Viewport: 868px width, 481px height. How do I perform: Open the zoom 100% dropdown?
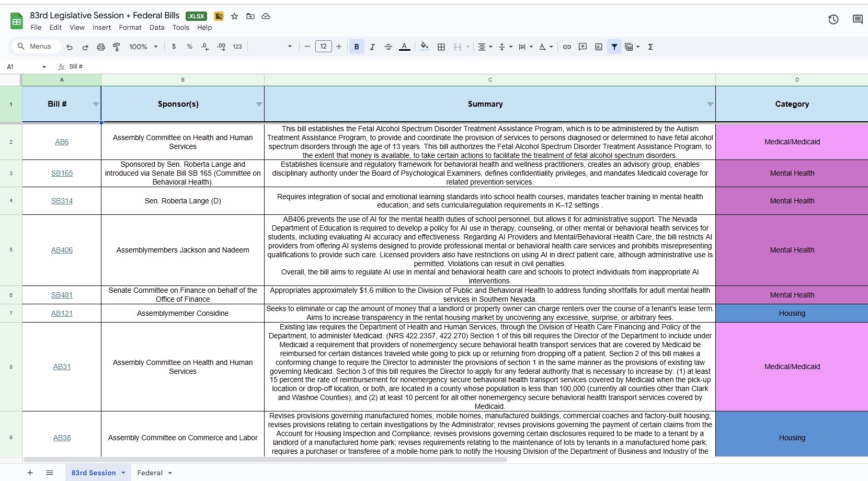tap(143, 47)
